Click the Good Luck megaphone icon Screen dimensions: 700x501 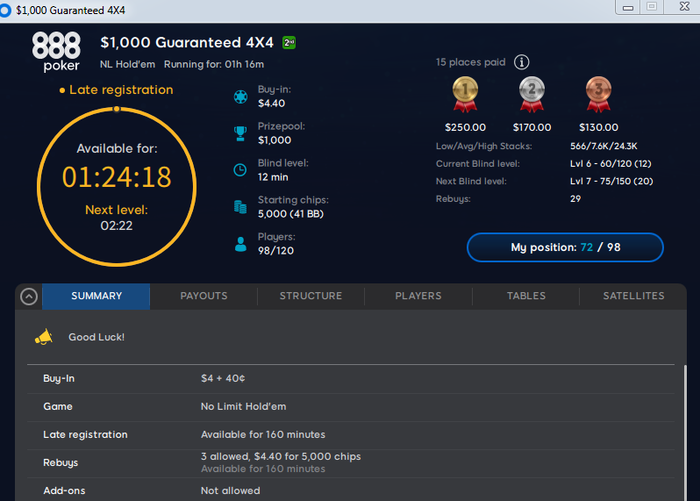click(x=44, y=337)
